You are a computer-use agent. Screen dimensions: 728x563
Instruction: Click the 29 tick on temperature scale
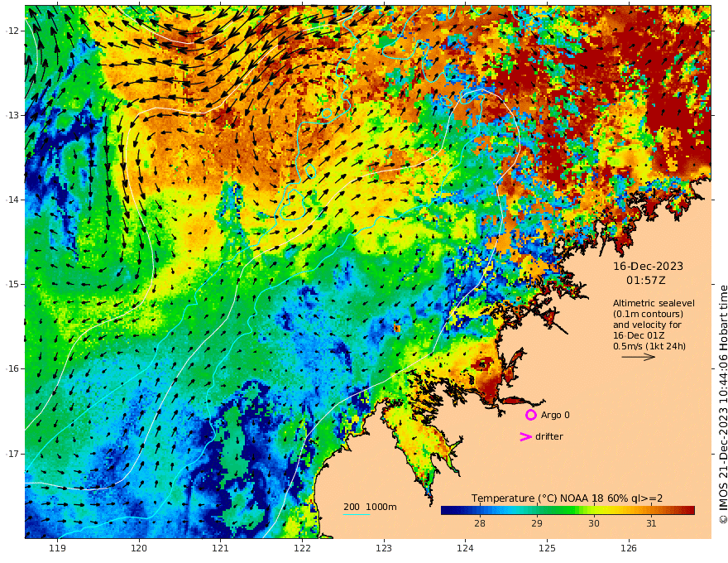coord(537,523)
